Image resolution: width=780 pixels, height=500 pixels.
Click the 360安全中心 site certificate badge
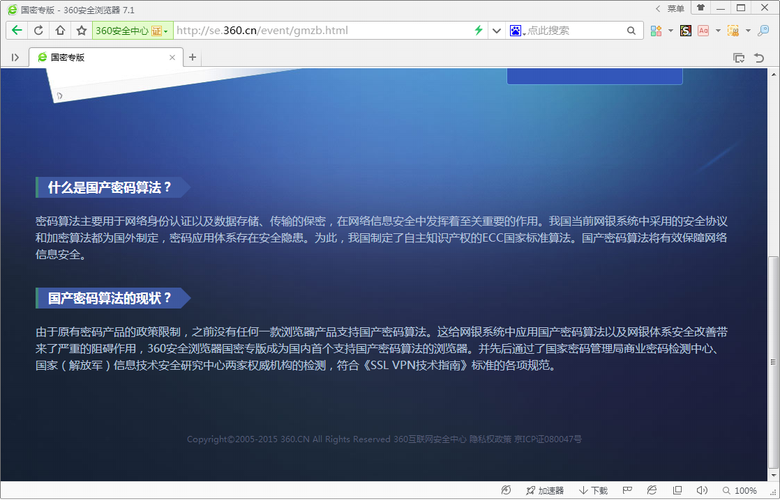[132, 31]
